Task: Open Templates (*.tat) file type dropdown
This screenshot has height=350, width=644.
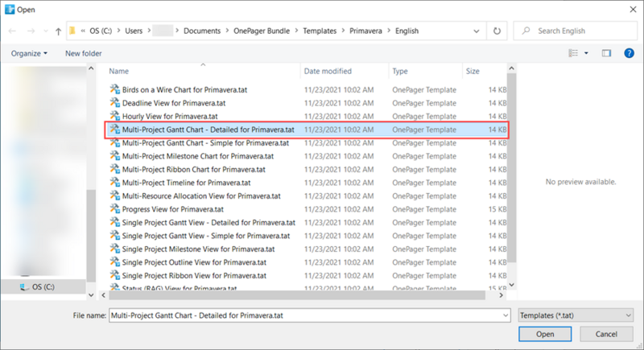Action: (x=576, y=315)
